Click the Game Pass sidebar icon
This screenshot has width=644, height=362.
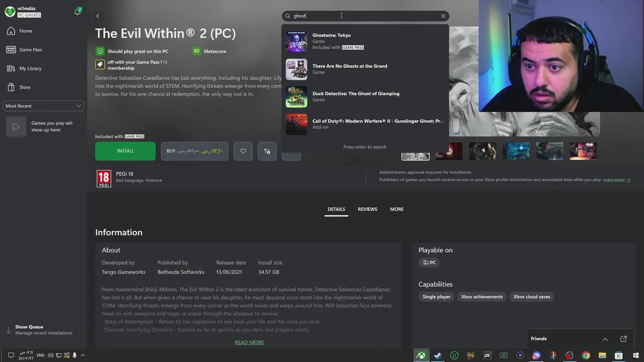(x=11, y=50)
